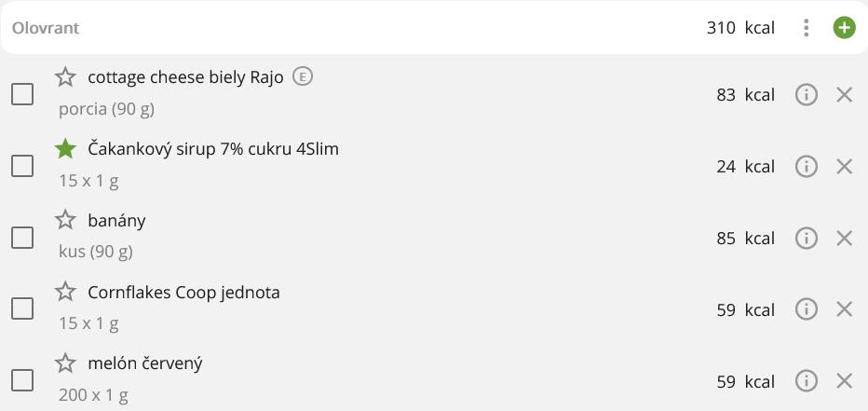
Task: Mark Cornflakes Coop jednota as favorite
Action: [x=65, y=293]
